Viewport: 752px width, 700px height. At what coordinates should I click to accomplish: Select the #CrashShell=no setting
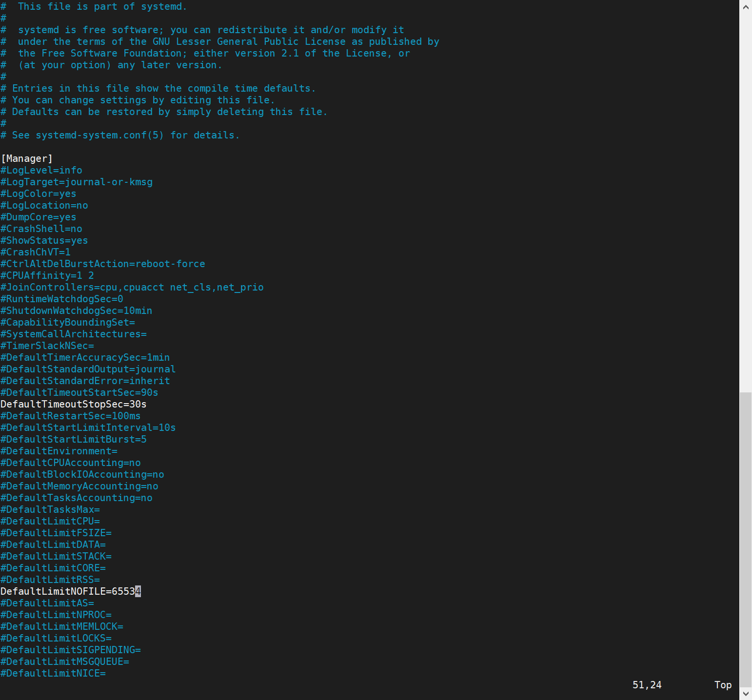(41, 229)
